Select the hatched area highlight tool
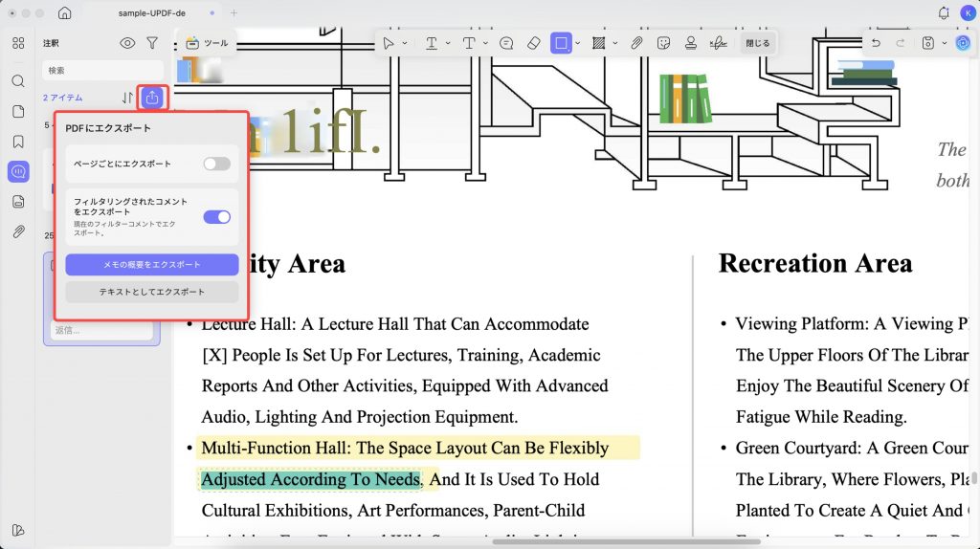The image size is (980, 549). (x=598, y=43)
